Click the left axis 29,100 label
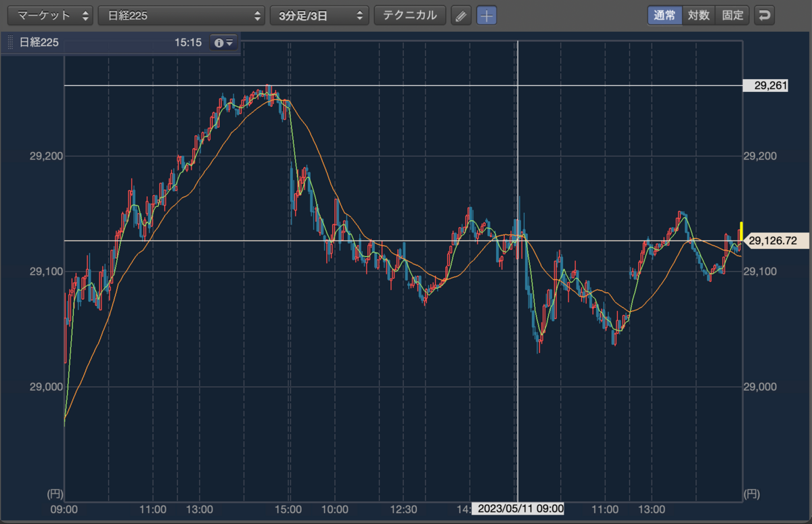Viewport: 812px width, 524px height. click(x=46, y=271)
